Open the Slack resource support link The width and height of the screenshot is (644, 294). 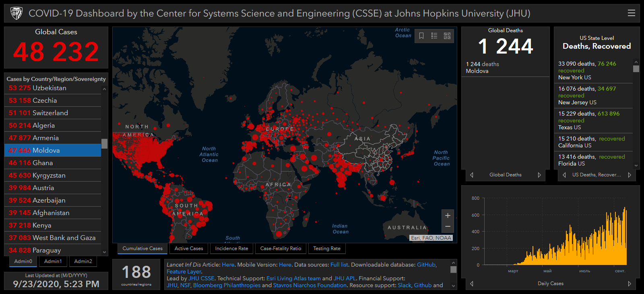click(x=405, y=285)
